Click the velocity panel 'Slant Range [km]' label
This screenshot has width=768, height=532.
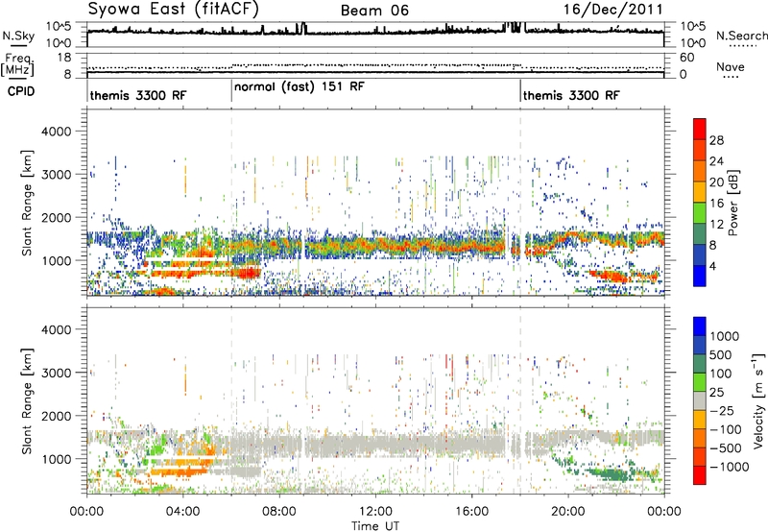pos(27,400)
